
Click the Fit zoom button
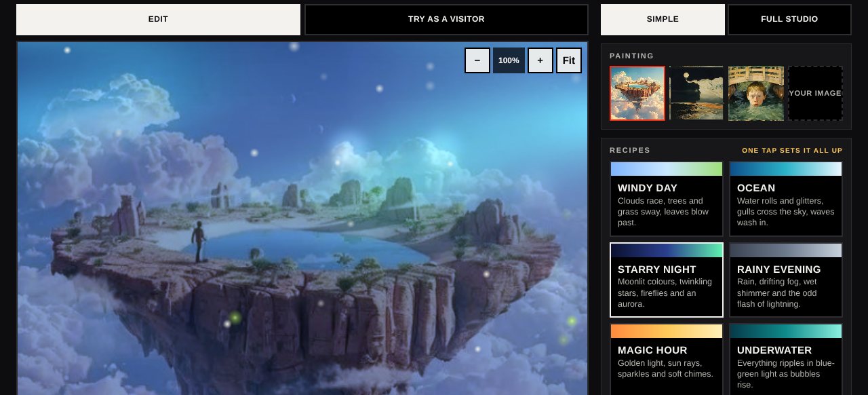click(569, 60)
